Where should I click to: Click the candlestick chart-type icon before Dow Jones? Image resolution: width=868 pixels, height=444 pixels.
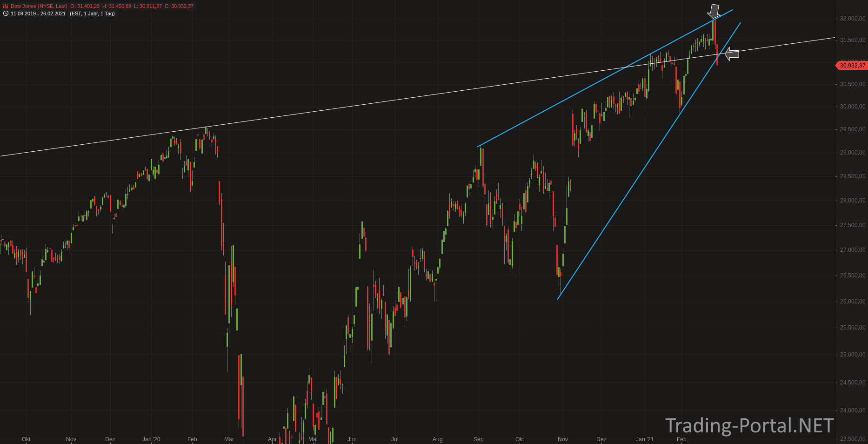(6, 7)
